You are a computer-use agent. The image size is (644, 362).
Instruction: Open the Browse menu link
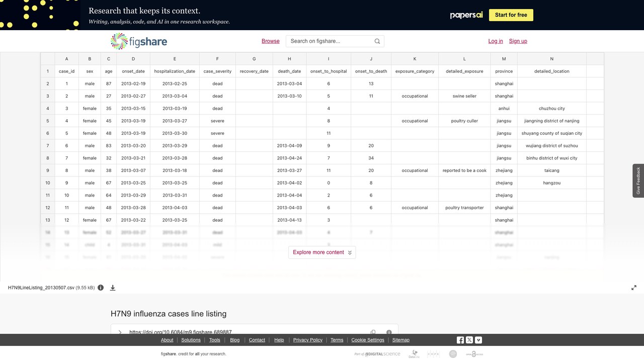pos(271,41)
